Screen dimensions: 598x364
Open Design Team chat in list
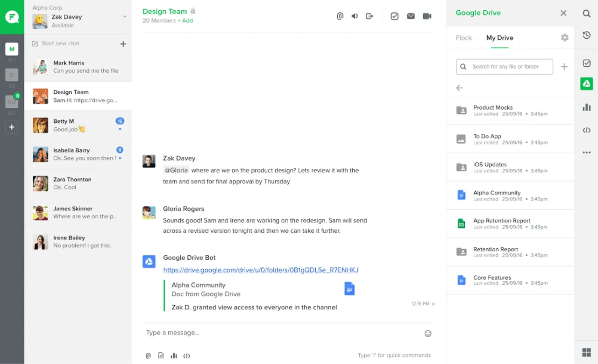[78, 96]
